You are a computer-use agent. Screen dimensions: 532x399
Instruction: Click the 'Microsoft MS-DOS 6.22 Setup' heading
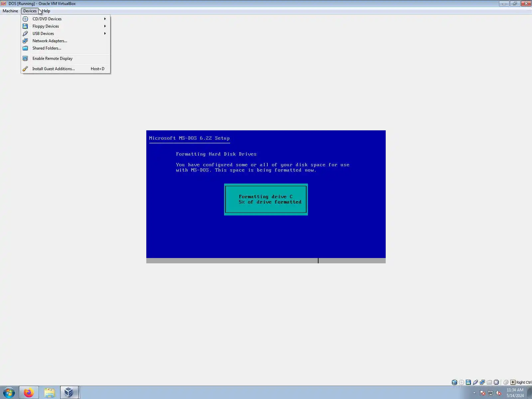click(189, 138)
